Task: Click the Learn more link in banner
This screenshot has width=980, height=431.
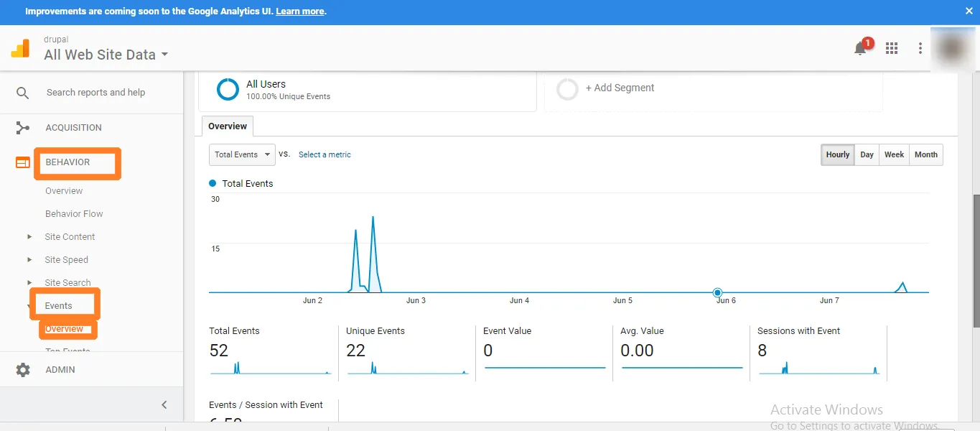Action: (x=299, y=11)
